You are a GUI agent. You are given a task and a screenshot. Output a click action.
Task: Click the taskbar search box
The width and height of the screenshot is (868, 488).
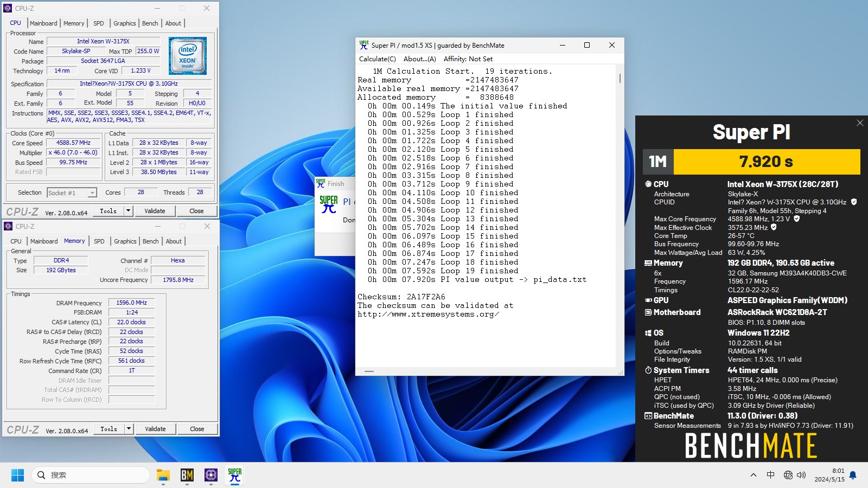[91, 475]
